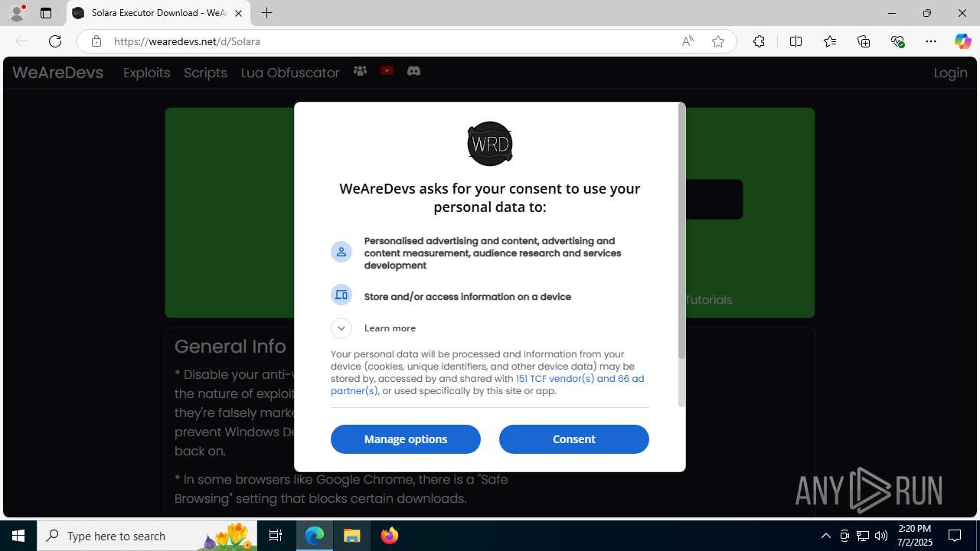The width and height of the screenshot is (980, 551).
Task: Open the YouTube icon in navbar
Action: [387, 71]
